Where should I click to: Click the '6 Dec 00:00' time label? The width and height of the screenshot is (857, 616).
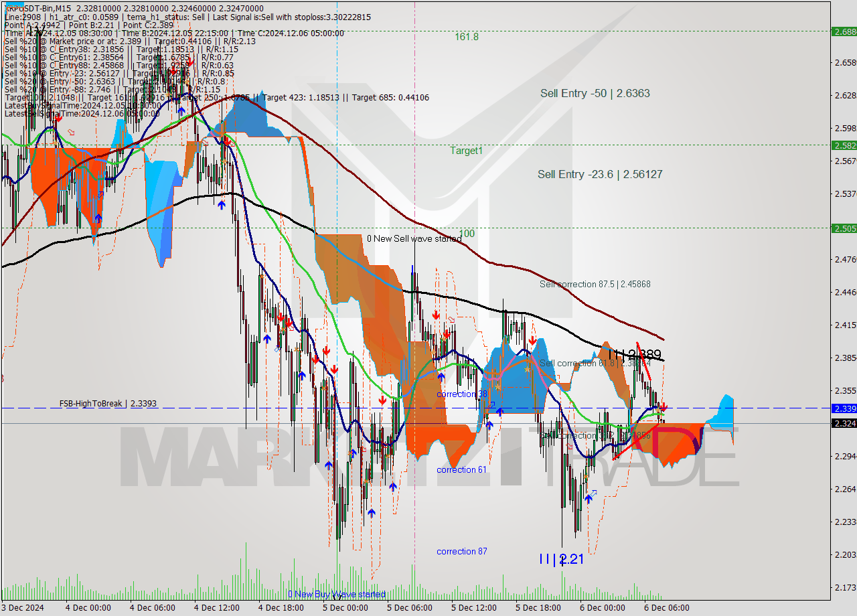(x=602, y=608)
